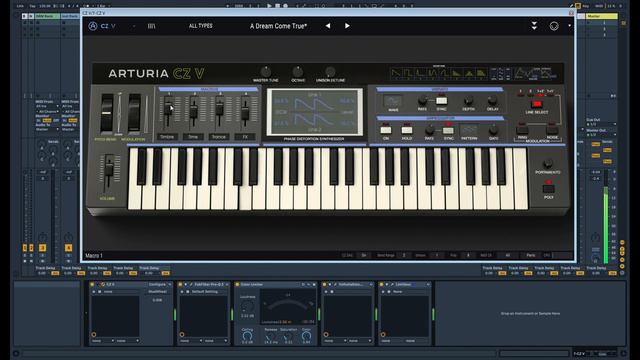Click the Release knob in Color Limiter
This screenshot has height=360, width=640.
coord(270,336)
